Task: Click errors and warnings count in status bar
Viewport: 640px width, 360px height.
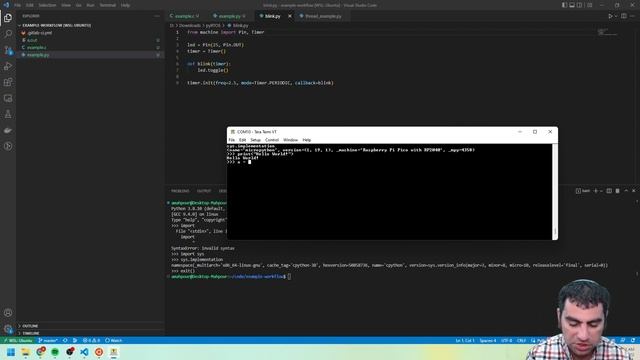Action: coord(91,340)
